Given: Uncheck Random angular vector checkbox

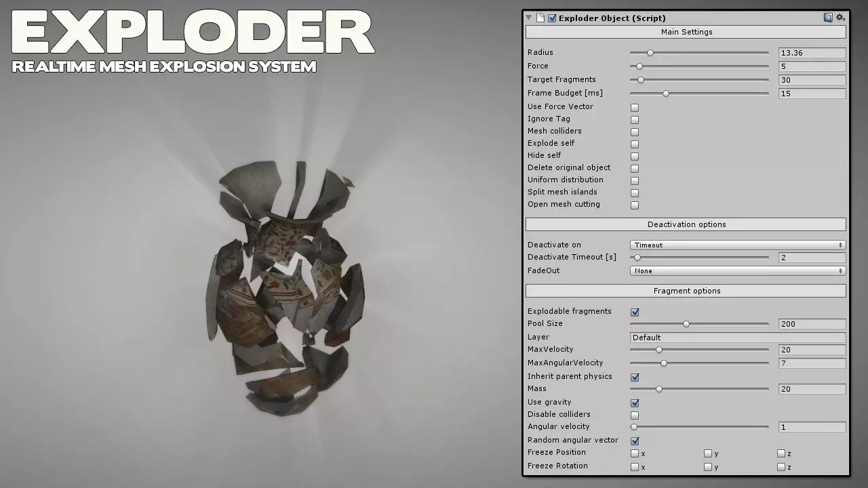Looking at the screenshot, I should [x=635, y=441].
